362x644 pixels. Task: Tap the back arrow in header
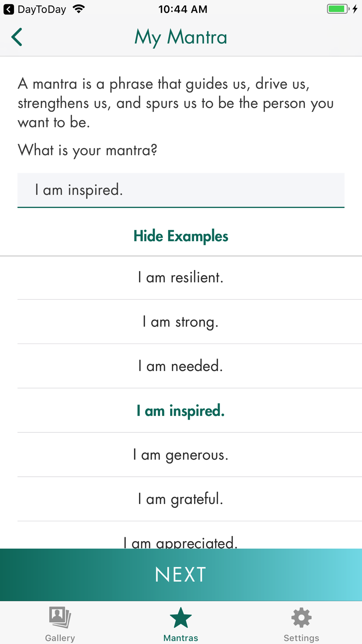tap(17, 37)
